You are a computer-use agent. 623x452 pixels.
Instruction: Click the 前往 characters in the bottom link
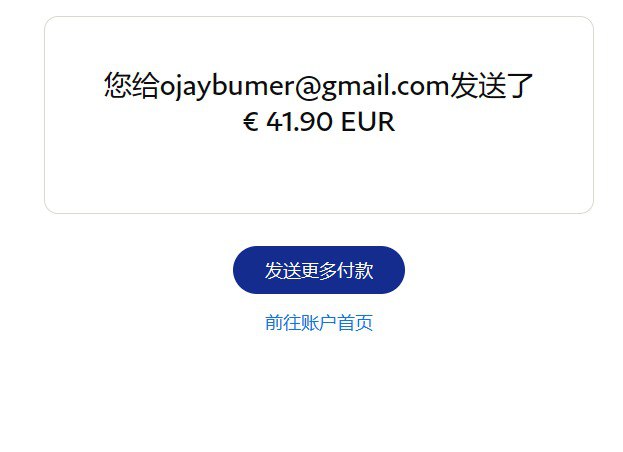point(282,322)
